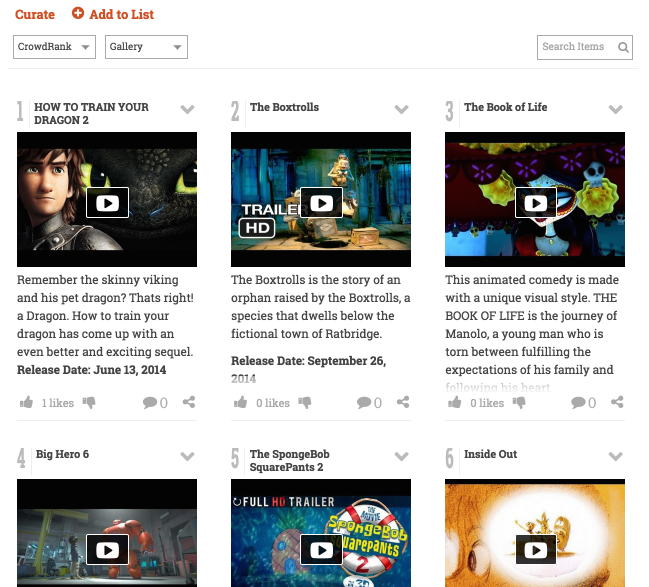Click 'Release Date: June 13, 2014' text

click(x=91, y=370)
